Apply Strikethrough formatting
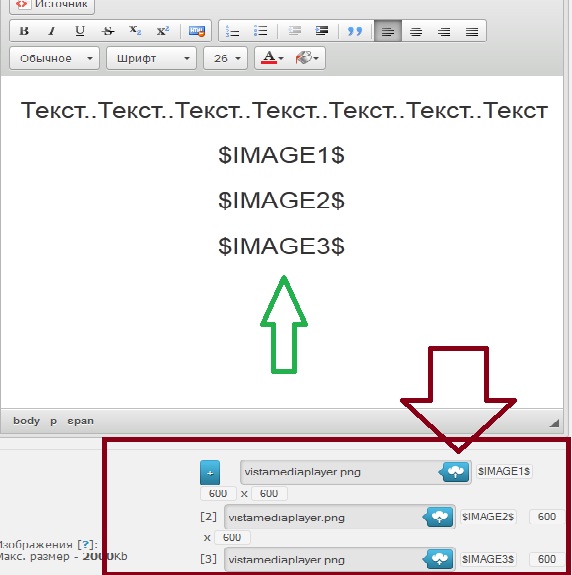 (x=107, y=31)
